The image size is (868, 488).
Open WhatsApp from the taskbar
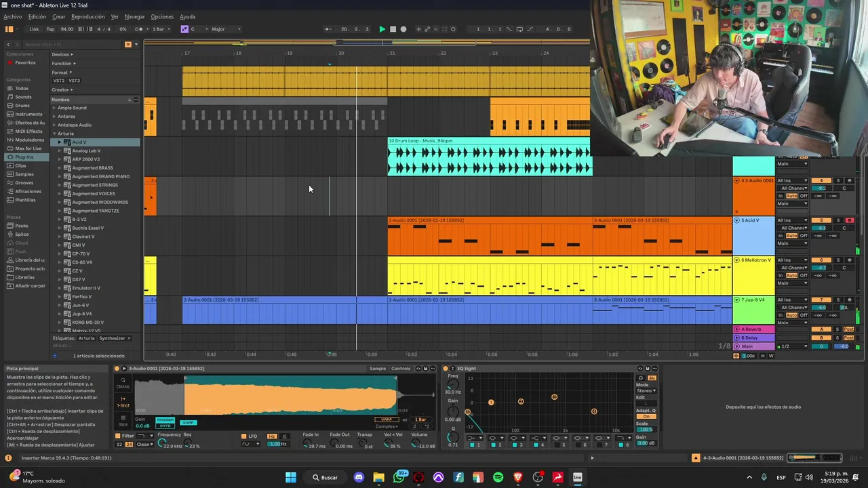(x=399, y=477)
